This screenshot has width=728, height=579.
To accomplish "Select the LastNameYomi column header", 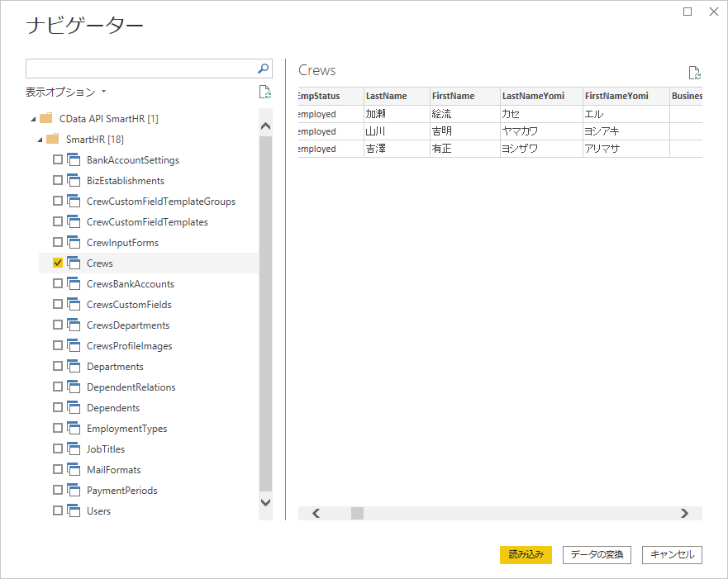I will pos(533,96).
